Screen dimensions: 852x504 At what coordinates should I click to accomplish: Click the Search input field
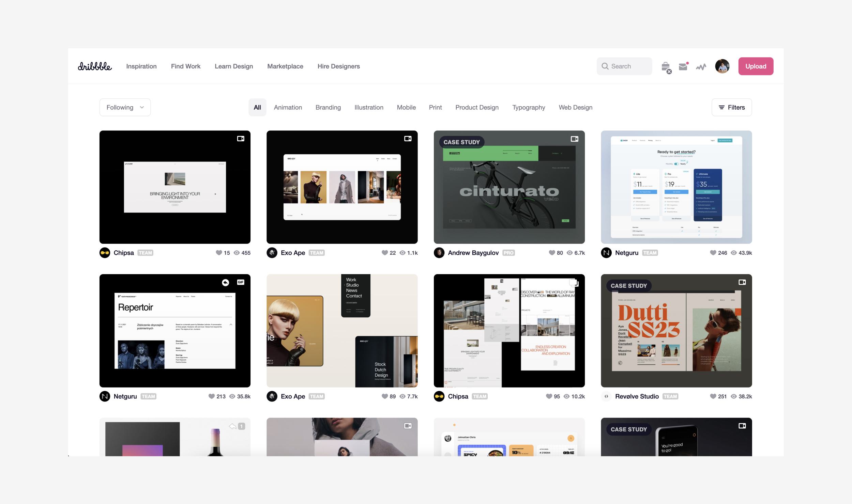click(x=624, y=66)
